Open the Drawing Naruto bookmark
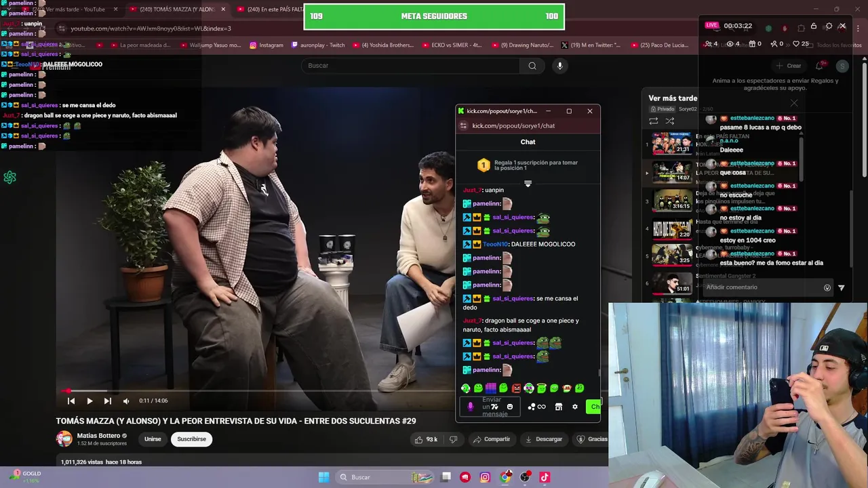This screenshot has width=868, height=488. [522, 45]
